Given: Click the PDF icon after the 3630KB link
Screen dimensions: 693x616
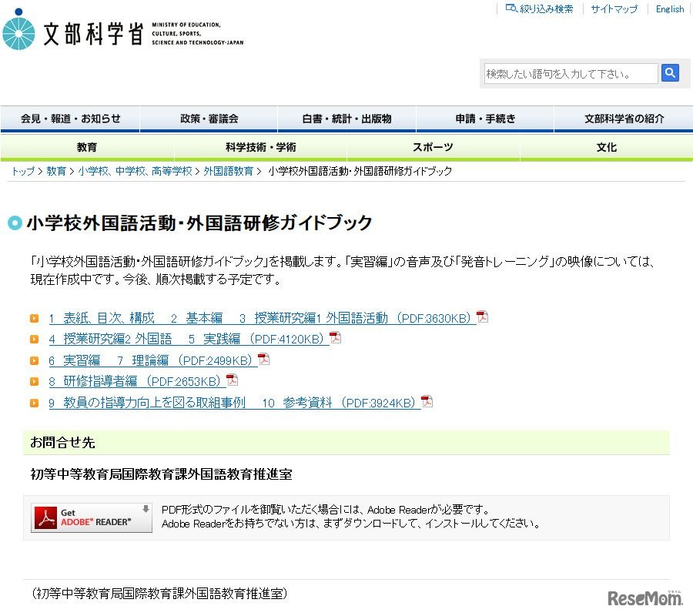Looking at the screenshot, I should 482,316.
